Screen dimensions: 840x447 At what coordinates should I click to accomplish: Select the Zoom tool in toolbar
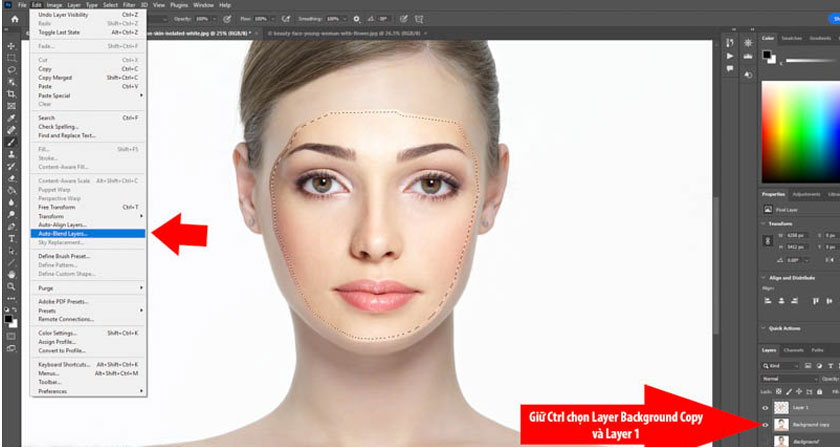[11, 285]
